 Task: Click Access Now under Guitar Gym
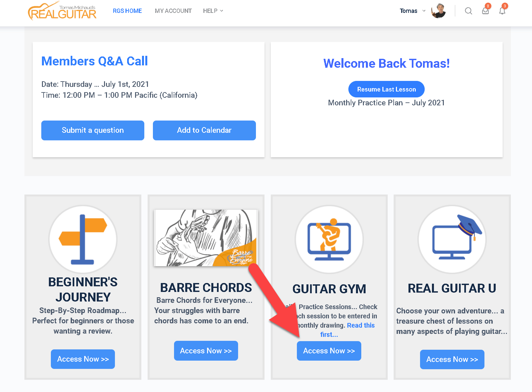coord(329,351)
